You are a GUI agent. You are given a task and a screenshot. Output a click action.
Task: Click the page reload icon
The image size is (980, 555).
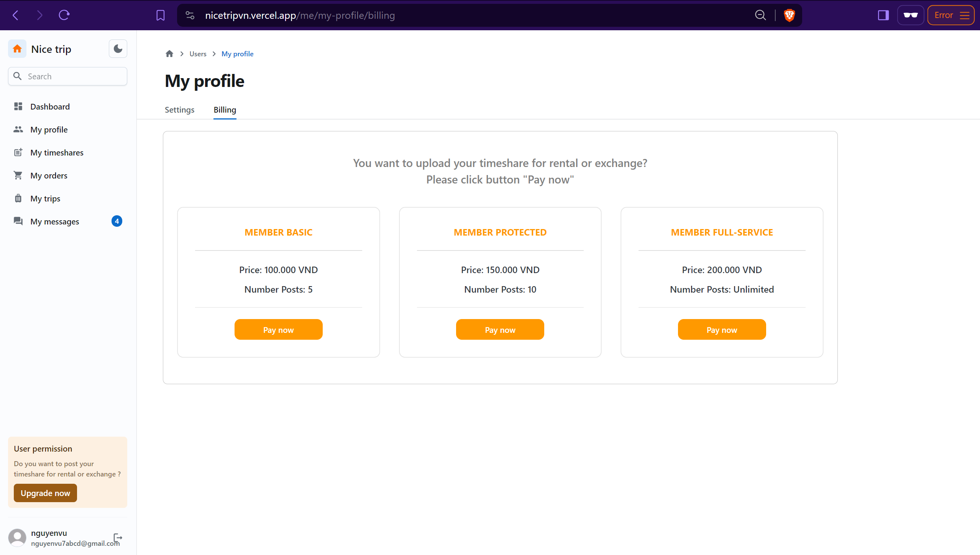(63, 15)
